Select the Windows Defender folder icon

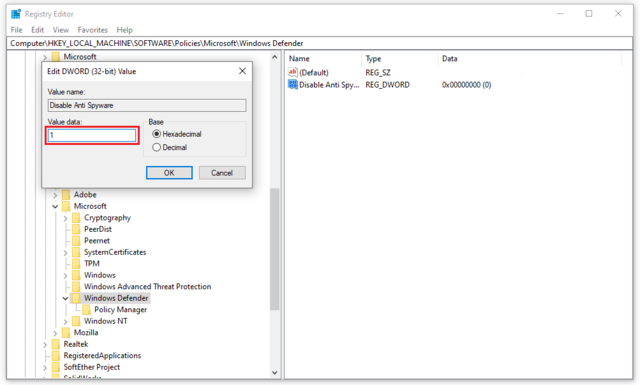[76, 298]
